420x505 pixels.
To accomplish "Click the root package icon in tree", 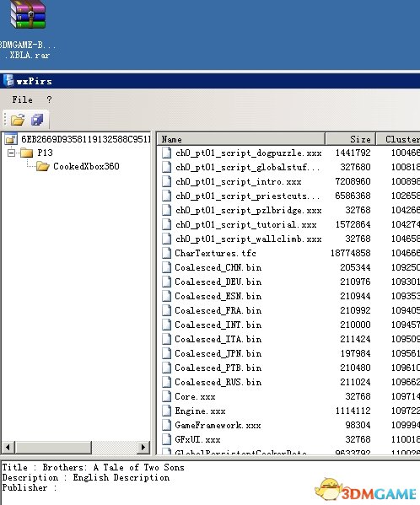I will 11,139.
